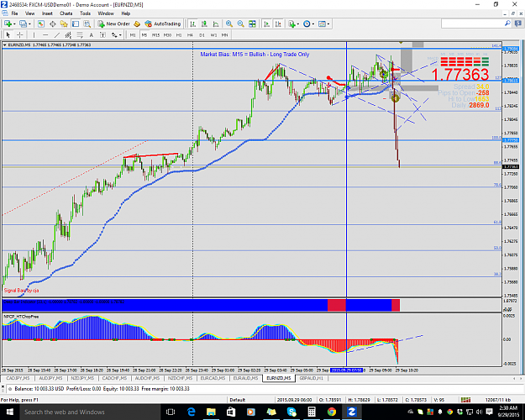Open the Tools menu

pos(85,13)
